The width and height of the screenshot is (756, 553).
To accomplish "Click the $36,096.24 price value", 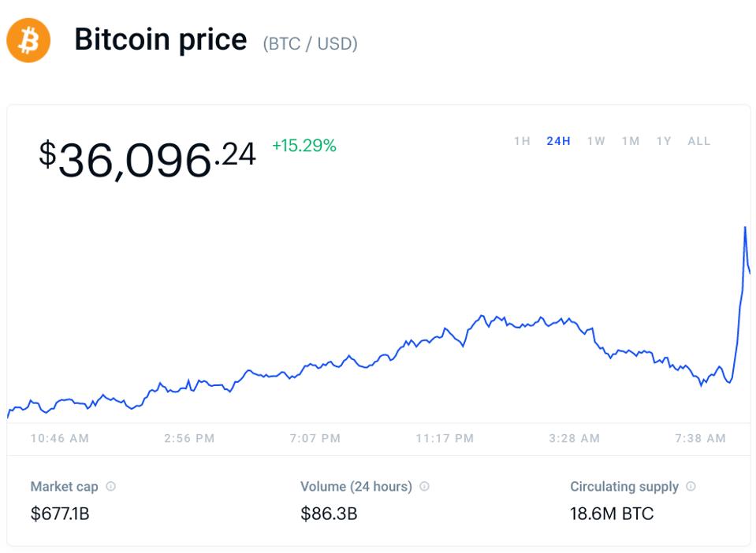I will click(148, 158).
